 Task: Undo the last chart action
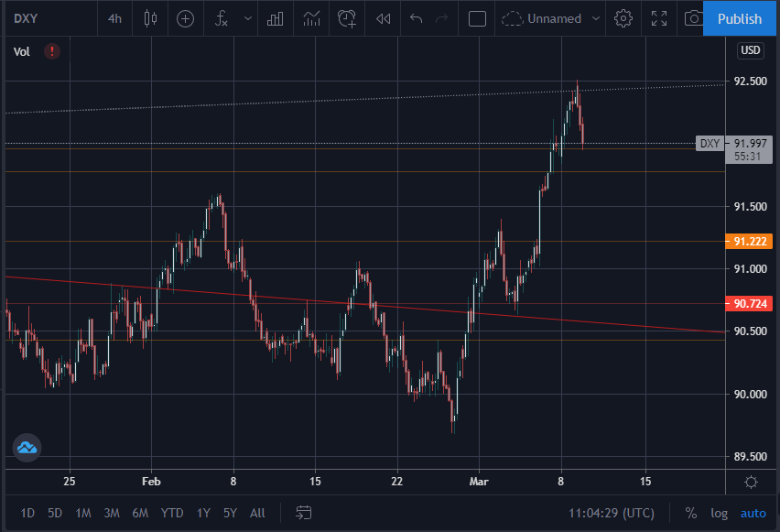pos(416,19)
